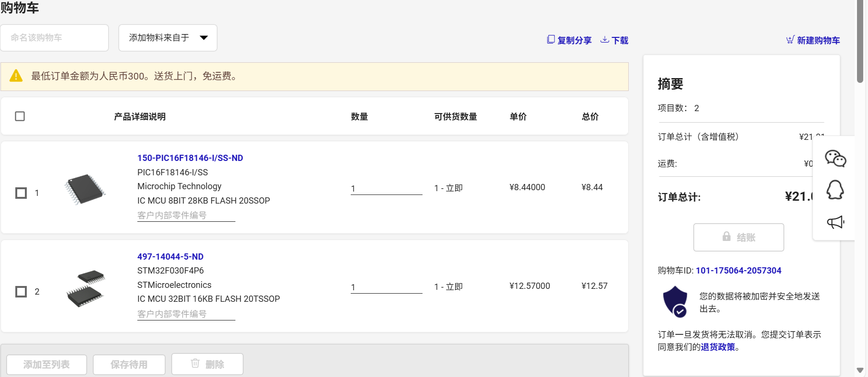Click the 项目数 item count text
Image resolution: width=868 pixels, height=377 pixels.
678,108
